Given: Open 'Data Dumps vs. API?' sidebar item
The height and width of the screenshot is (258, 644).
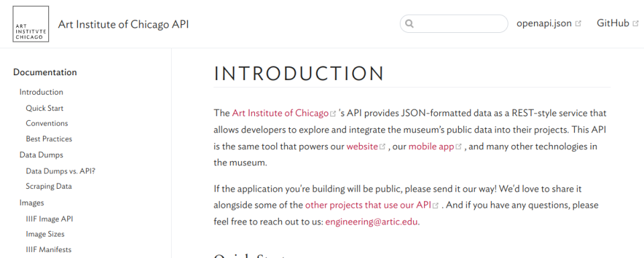Looking at the screenshot, I should pos(60,171).
